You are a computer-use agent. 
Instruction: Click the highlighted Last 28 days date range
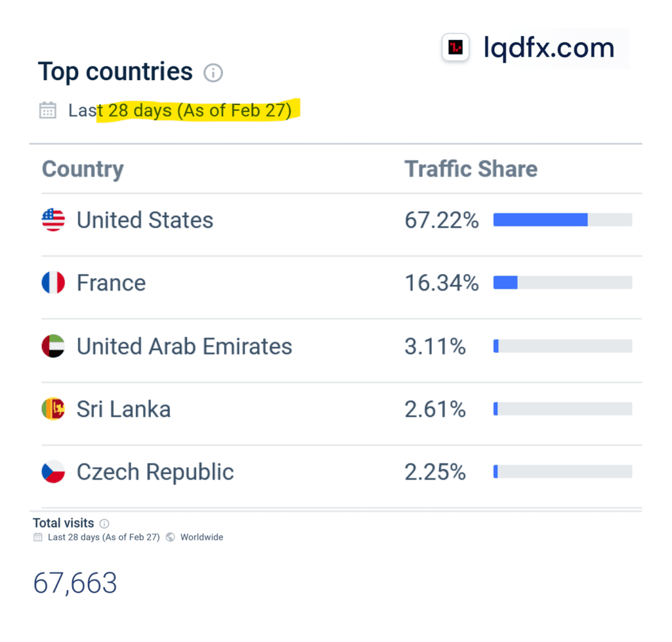pyautogui.click(x=180, y=111)
